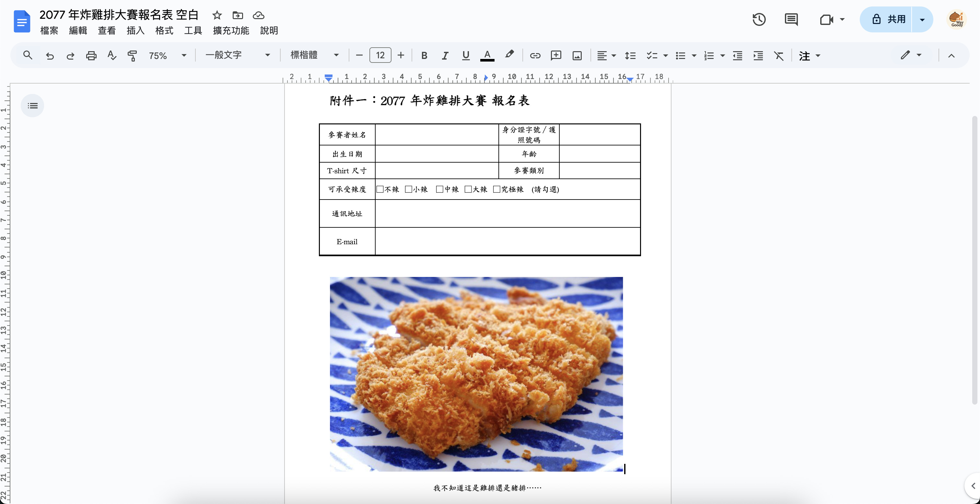980x504 pixels.
Task: Click the version history clock icon
Action: click(x=759, y=19)
